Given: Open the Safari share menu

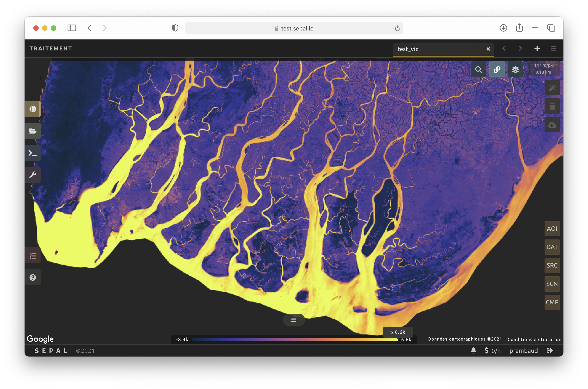Looking at the screenshot, I should [x=519, y=28].
